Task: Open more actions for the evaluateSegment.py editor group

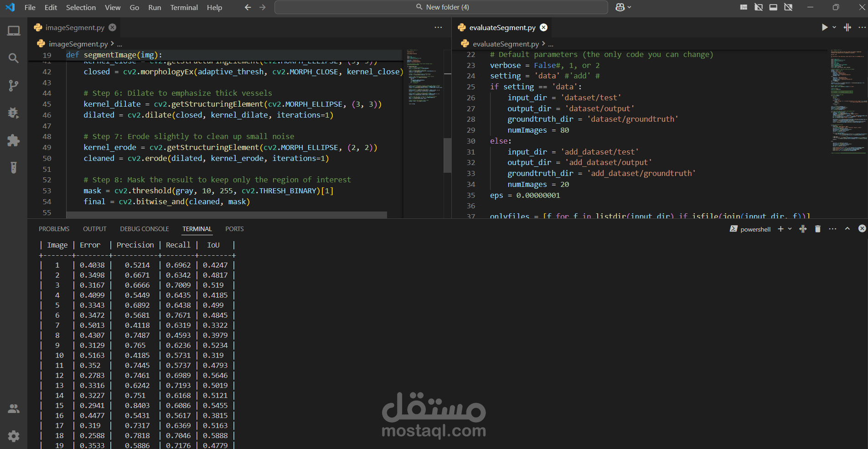Action: pyautogui.click(x=862, y=27)
